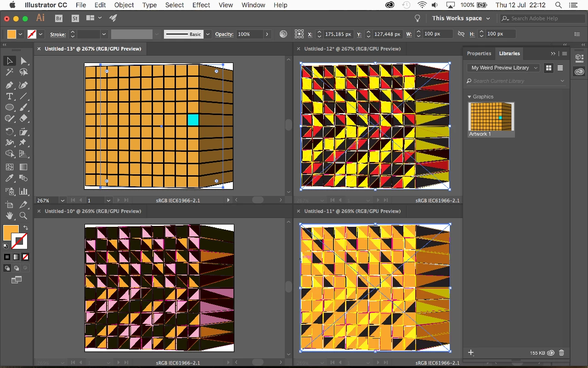The image size is (588, 368).
Task: Collapse the Graphics section in Libraries
Action: click(x=469, y=97)
